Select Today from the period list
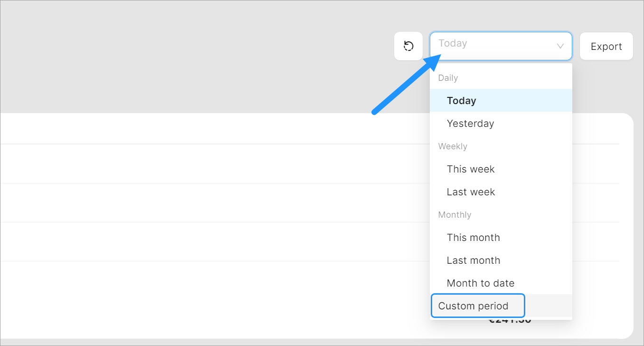Image resolution: width=644 pixels, height=346 pixels. click(x=461, y=101)
